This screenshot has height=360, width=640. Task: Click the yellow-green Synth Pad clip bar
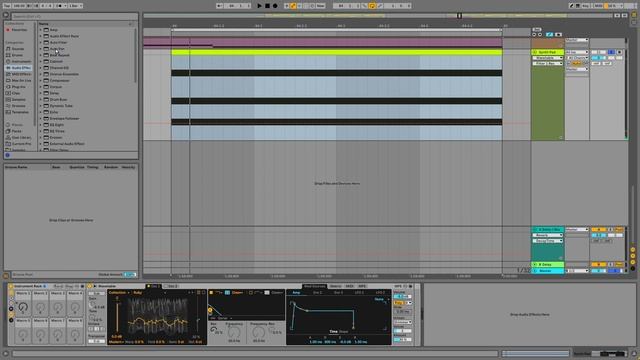click(x=336, y=52)
